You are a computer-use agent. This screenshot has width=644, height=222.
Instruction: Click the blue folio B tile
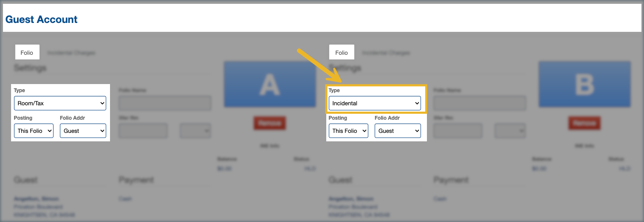[585, 84]
